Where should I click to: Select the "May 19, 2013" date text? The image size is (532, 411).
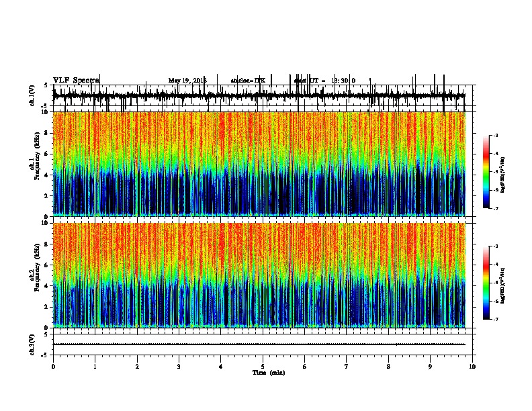(187, 81)
